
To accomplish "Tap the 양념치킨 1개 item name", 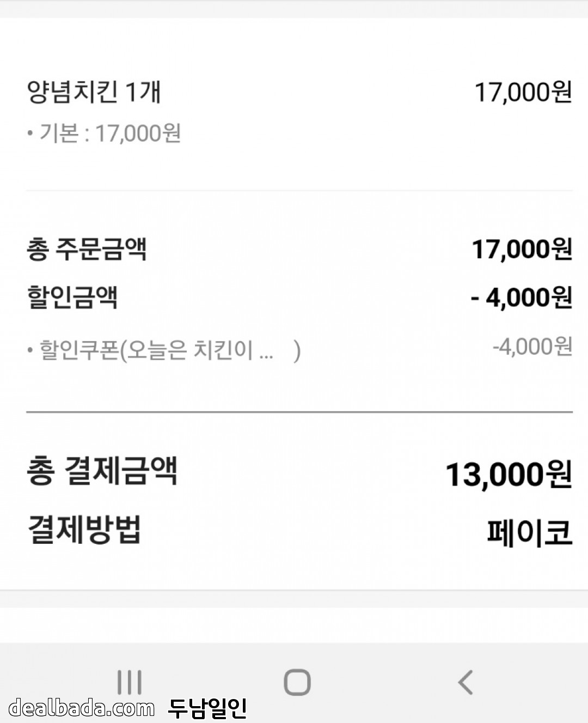I will 94,92.
